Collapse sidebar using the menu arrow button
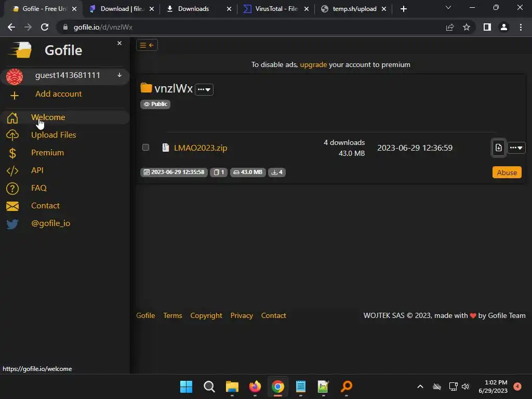 click(147, 45)
